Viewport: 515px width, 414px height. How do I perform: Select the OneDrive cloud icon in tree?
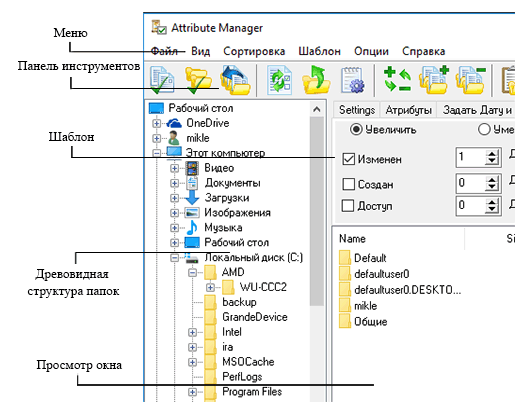[174, 123]
